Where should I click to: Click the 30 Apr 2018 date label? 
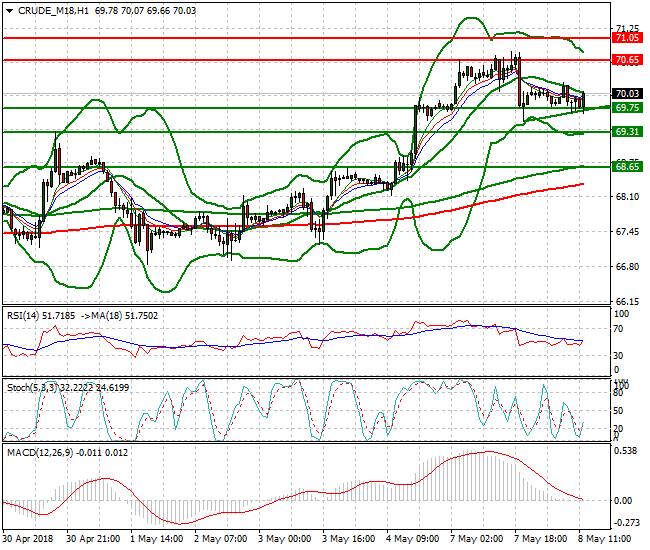coord(28,539)
